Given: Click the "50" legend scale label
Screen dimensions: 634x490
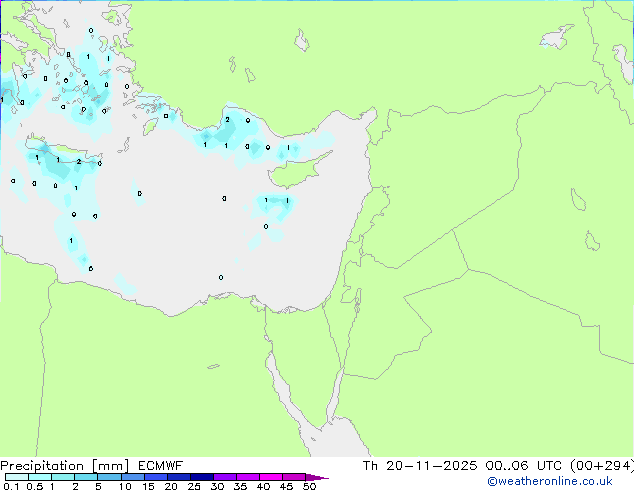Looking at the screenshot, I should pos(309,486).
